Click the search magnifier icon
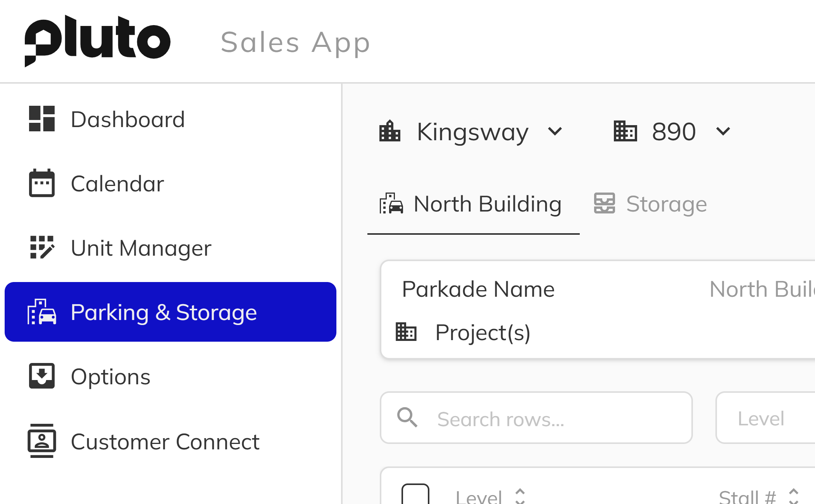815x504 pixels. (407, 418)
